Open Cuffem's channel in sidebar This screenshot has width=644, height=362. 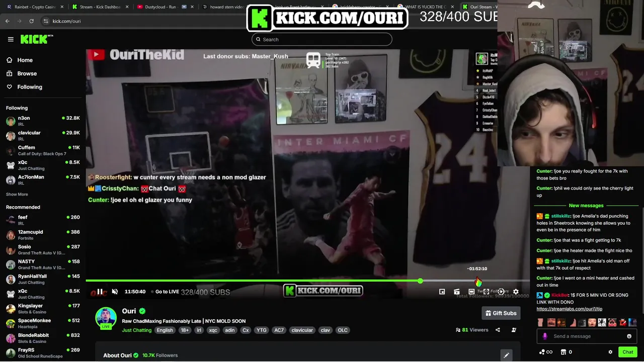(43, 150)
